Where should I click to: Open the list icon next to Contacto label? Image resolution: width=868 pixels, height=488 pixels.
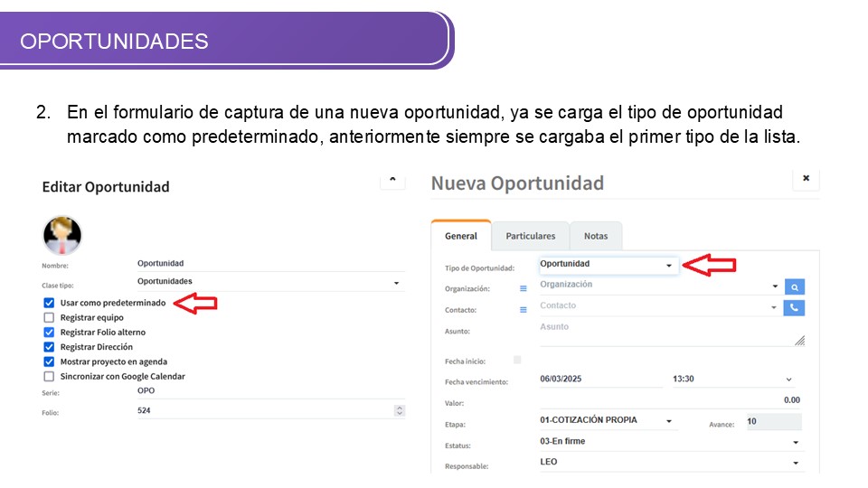(x=524, y=310)
